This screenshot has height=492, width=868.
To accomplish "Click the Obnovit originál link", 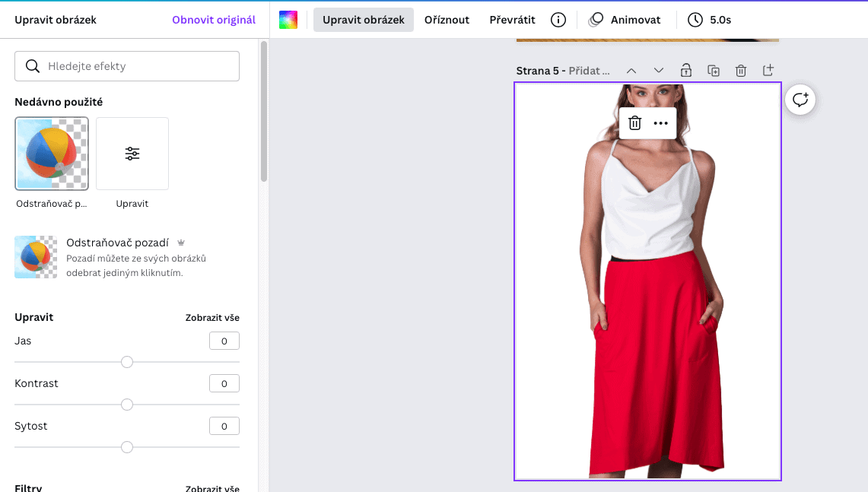I will (x=213, y=20).
